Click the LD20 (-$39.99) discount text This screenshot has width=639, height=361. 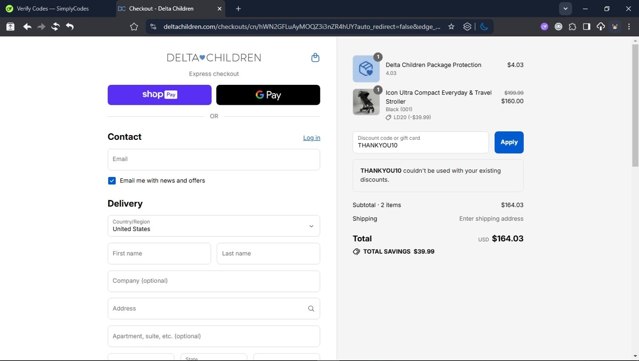[412, 117]
